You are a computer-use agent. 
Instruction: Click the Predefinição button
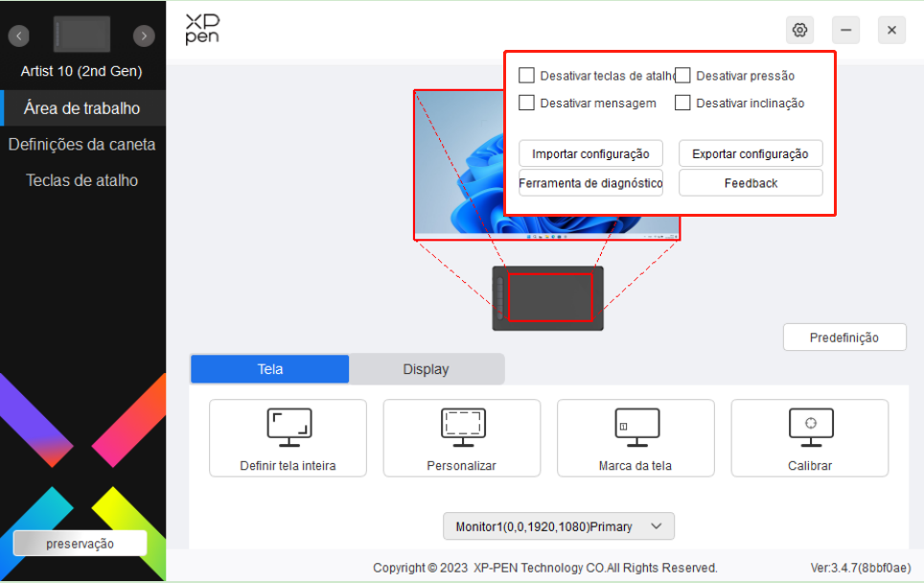point(844,338)
